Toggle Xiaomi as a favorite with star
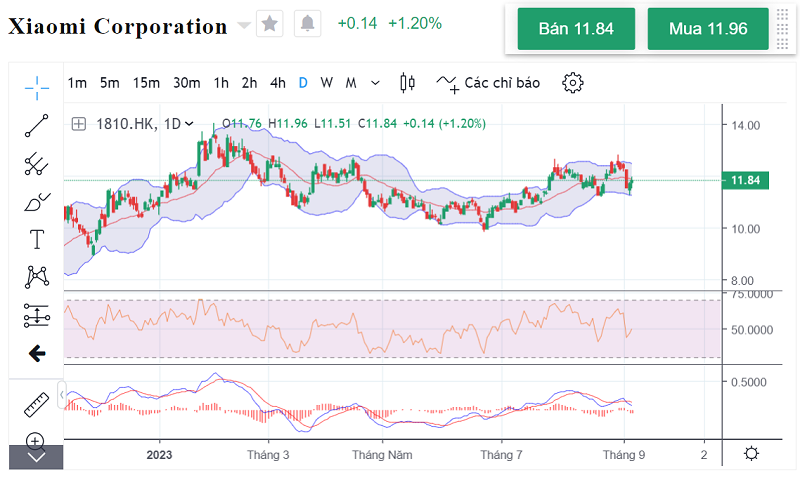800x480 pixels. (x=269, y=23)
